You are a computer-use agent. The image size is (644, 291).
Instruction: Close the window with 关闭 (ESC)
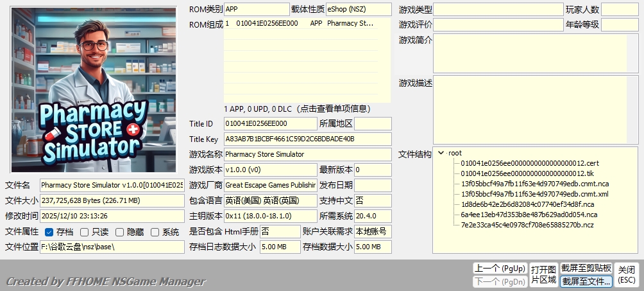[627, 274]
